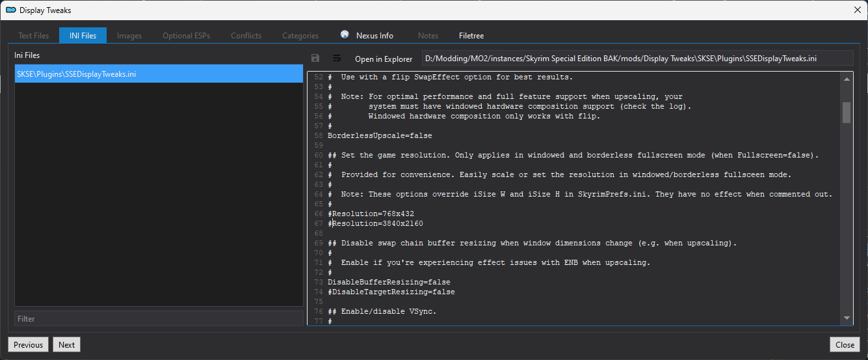This screenshot has width=868, height=360.
Task: Click the Ini Files panel label
Action: 27,55
